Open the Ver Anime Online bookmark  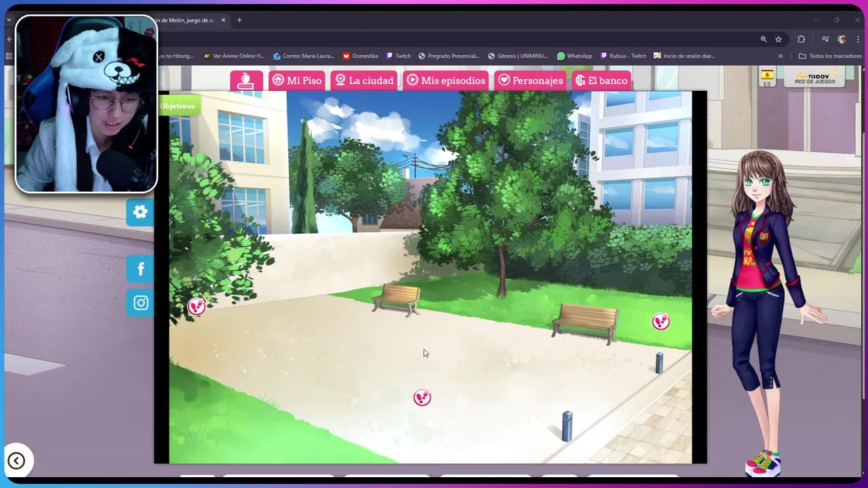pyautogui.click(x=234, y=56)
